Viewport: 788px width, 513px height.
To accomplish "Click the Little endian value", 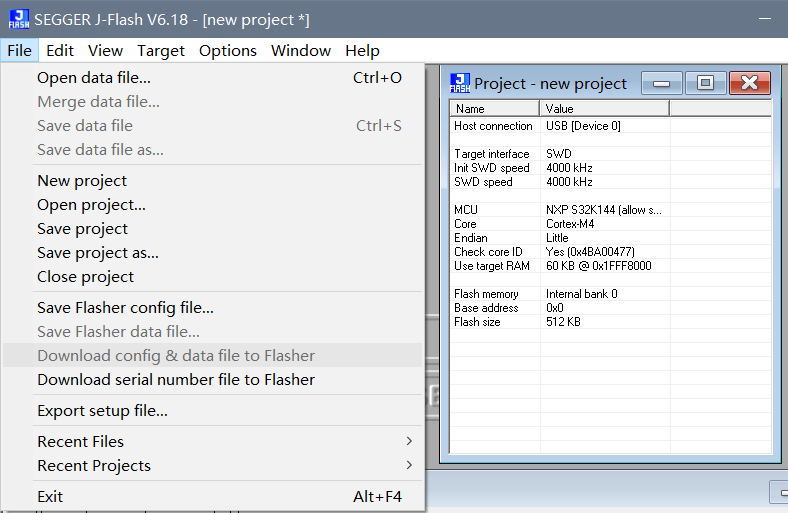I will (557, 238).
